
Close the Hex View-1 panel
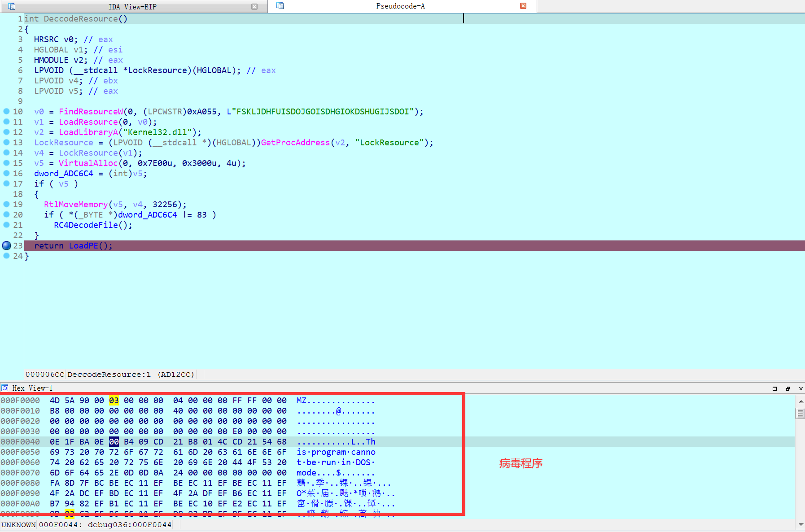[x=801, y=388]
